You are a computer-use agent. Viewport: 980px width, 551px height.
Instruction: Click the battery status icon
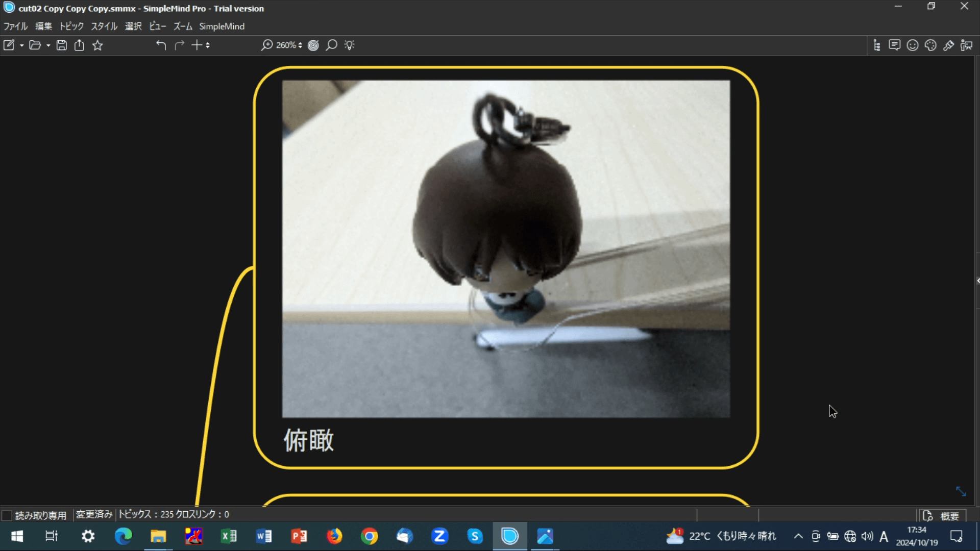pos(832,536)
